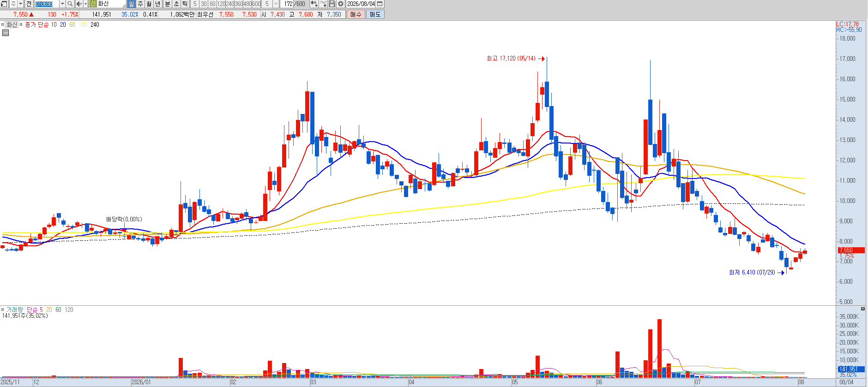The width and height of the screenshot is (868, 387).
Task: Open the tick interval dropdown arrow
Action: [276, 4]
